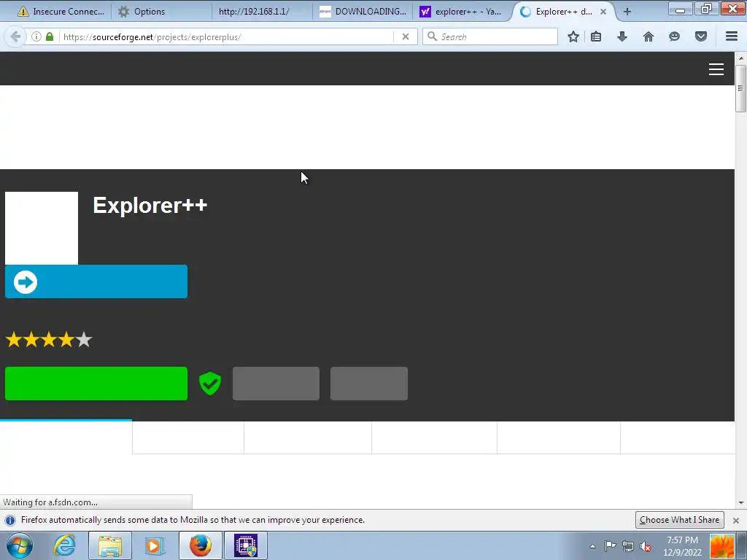This screenshot has width=747, height=560.
Task: Save page to Pocket icon
Action: click(x=701, y=36)
